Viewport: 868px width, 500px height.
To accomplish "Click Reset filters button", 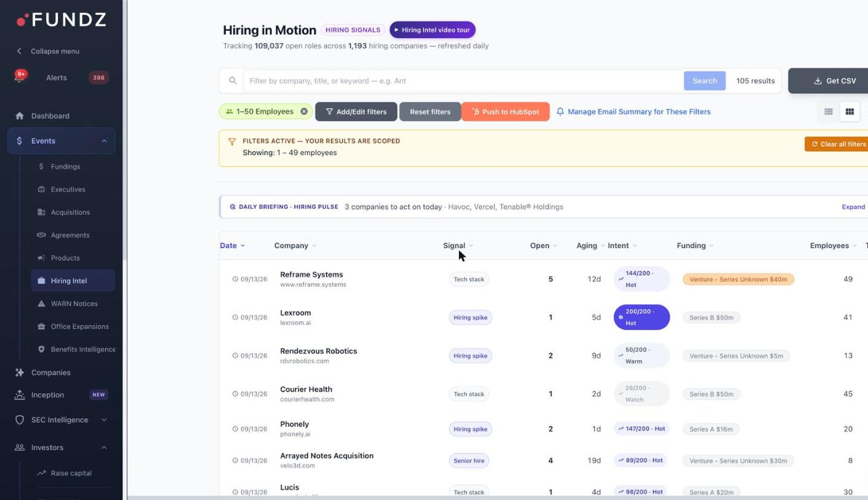I will click(430, 112).
